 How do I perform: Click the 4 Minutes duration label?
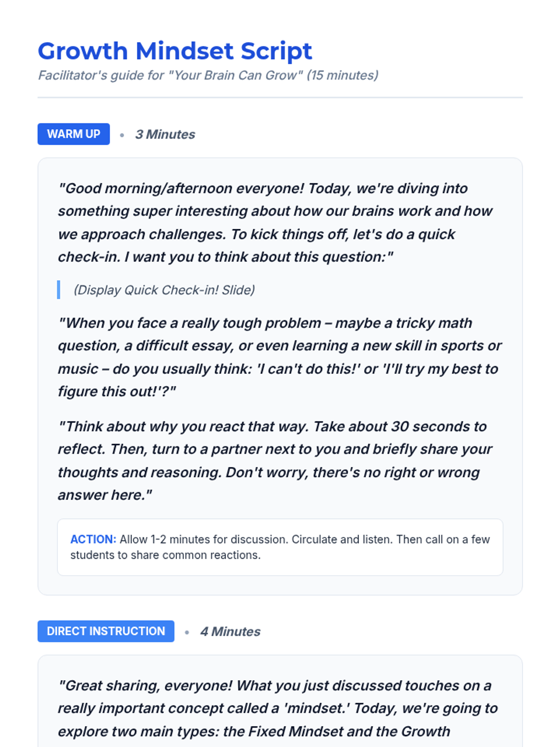pyautogui.click(x=230, y=632)
